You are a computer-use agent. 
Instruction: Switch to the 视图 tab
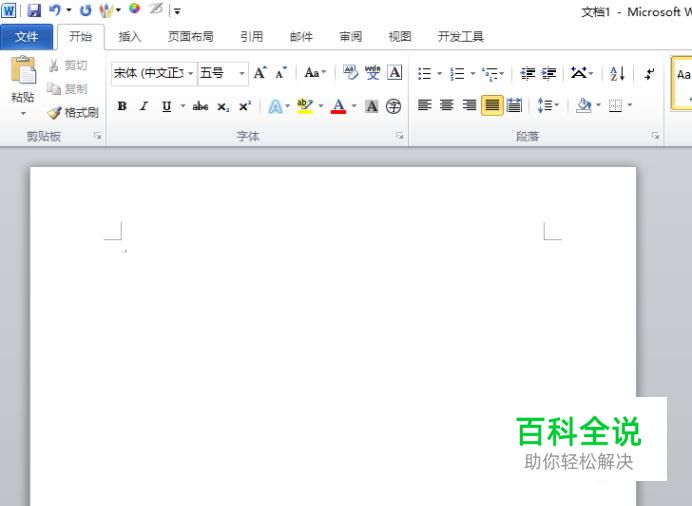click(x=400, y=37)
